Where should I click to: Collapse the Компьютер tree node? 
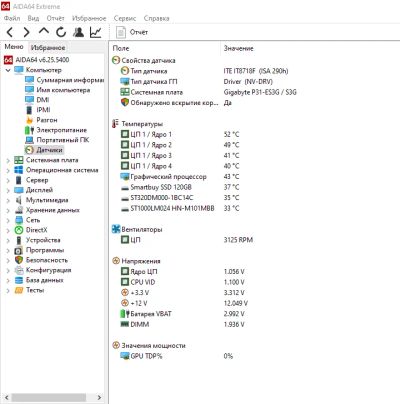8,70
